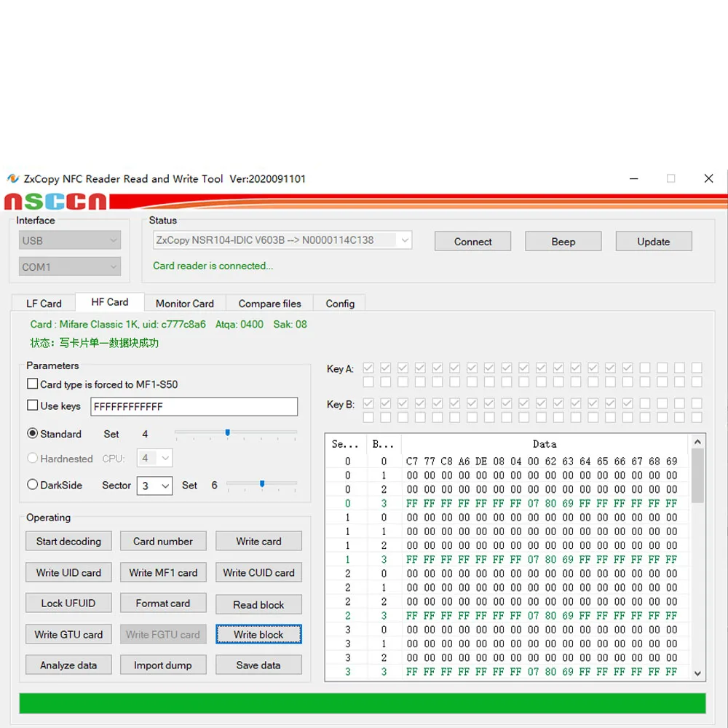Viewport: 728px width, 728px height.
Task: Click the card info text showing uid c777c8a6
Action: [169, 324]
